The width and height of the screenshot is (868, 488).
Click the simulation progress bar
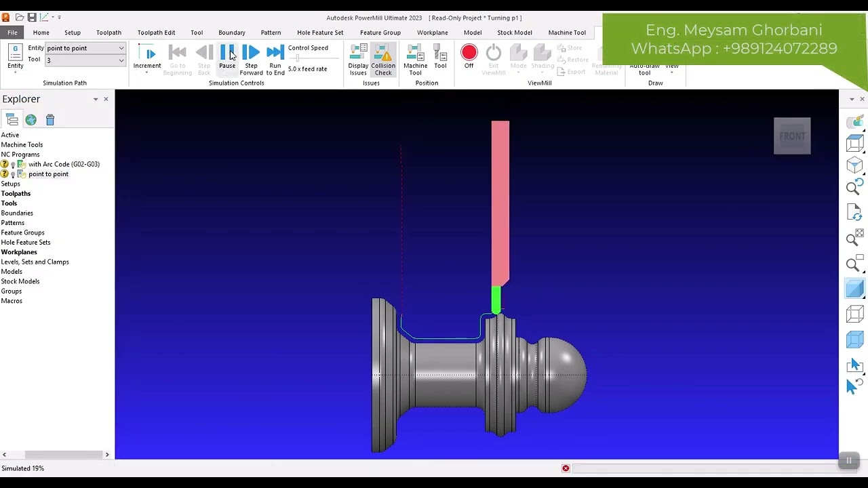tap(705, 468)
